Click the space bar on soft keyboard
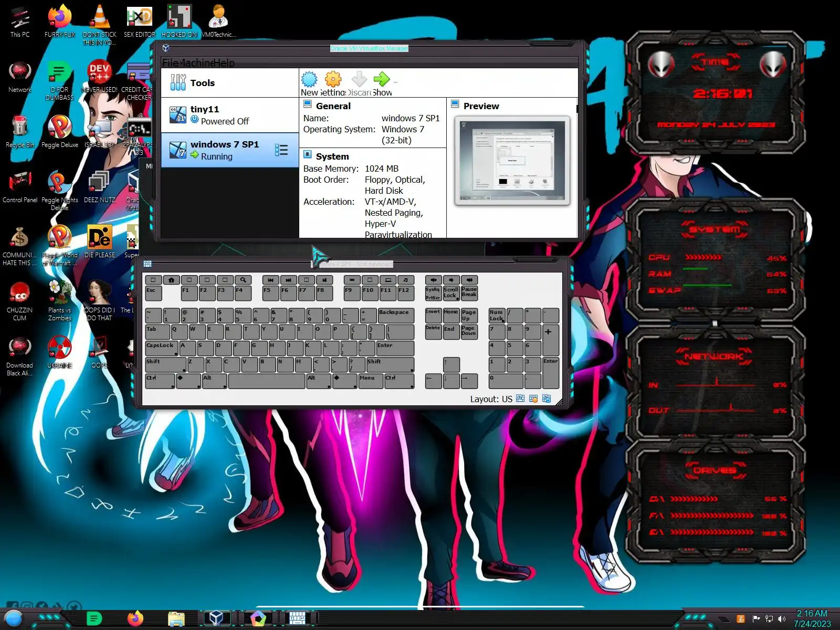Image resolution: width=840 pixels, height=630 pixels. pos(267,381)
